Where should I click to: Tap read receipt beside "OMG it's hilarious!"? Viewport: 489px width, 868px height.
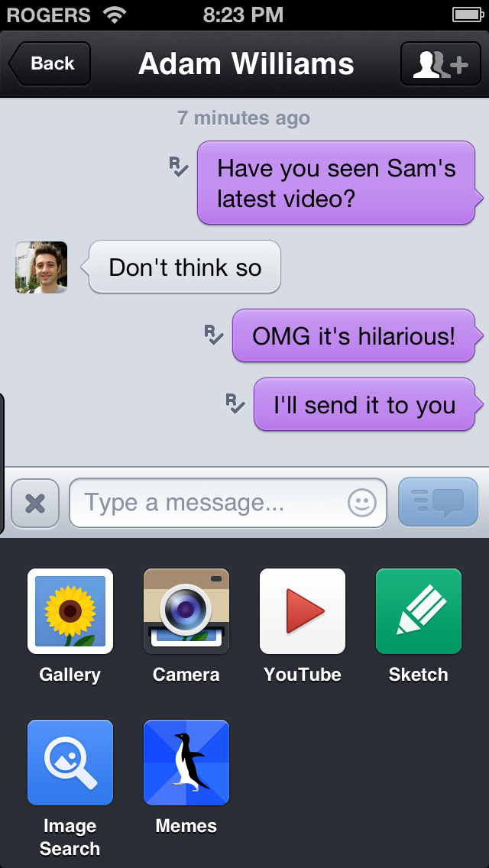coord(213,334)
